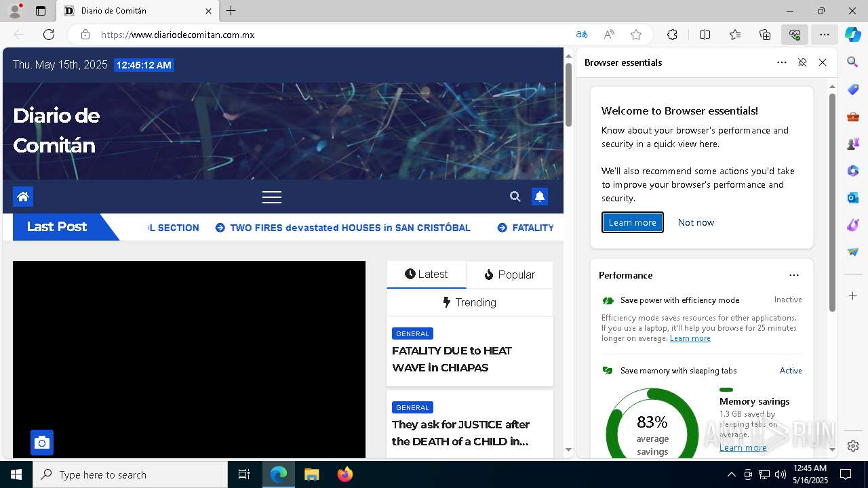Open Copilot from toolbar

click(x=853, y=35)
